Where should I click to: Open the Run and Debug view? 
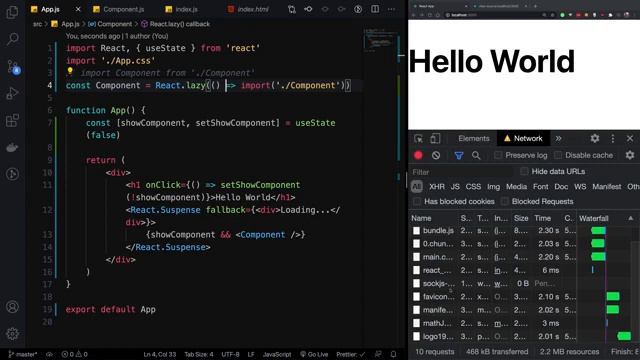pos(12,93)
